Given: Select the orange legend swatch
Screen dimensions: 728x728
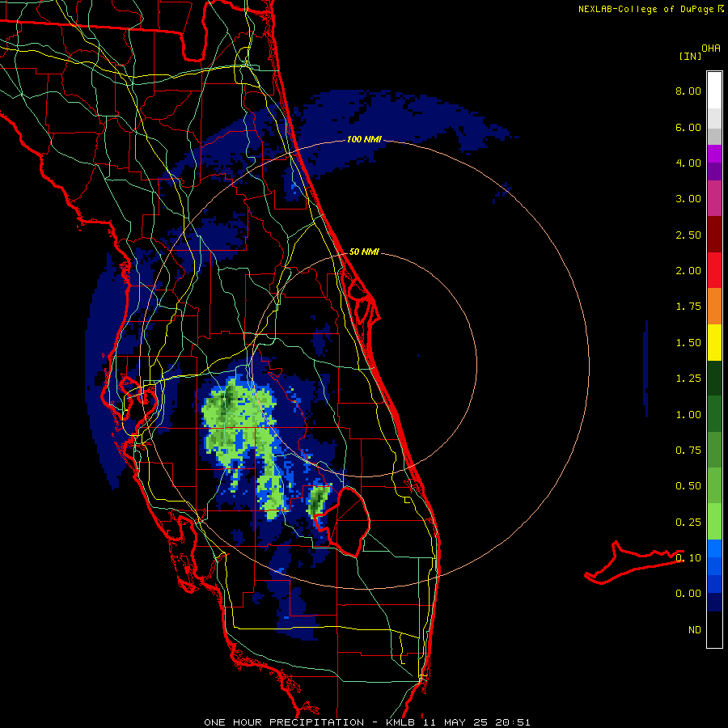Looking at the screenshot, I should [x=714, y=307].
